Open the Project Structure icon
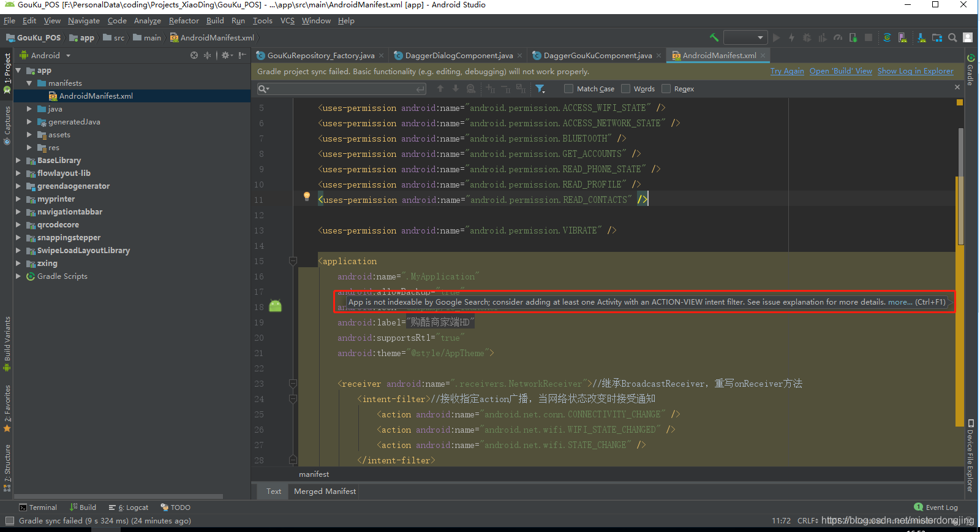The width and height of the screenshot is (980, 532). [x=937, y=37]
